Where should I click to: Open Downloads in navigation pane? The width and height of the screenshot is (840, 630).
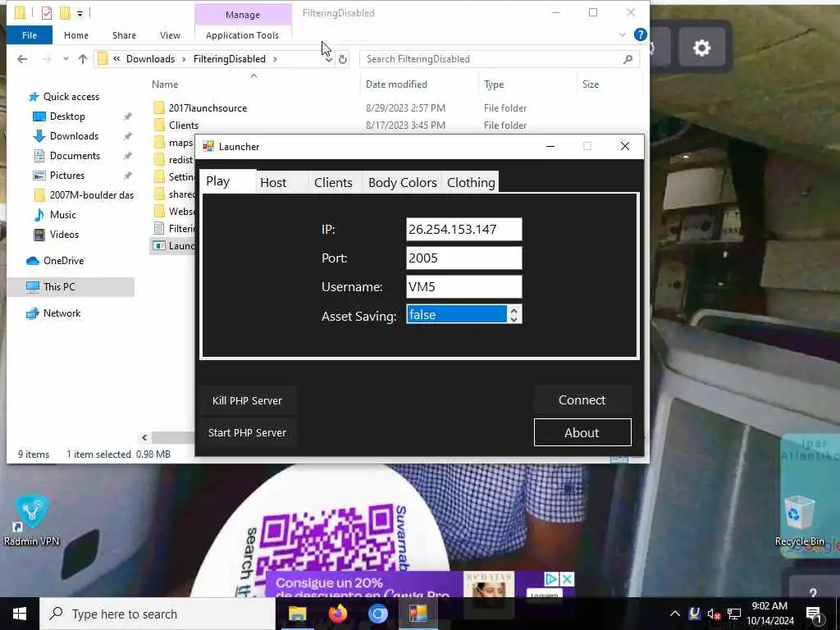tap(74, 136)
